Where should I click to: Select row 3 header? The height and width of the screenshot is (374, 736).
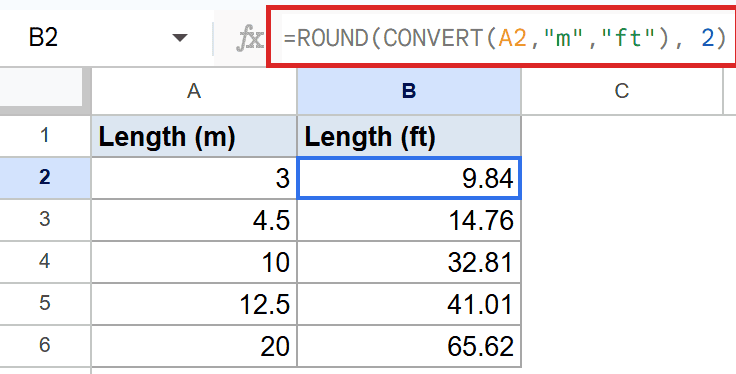tap(45, 219)
